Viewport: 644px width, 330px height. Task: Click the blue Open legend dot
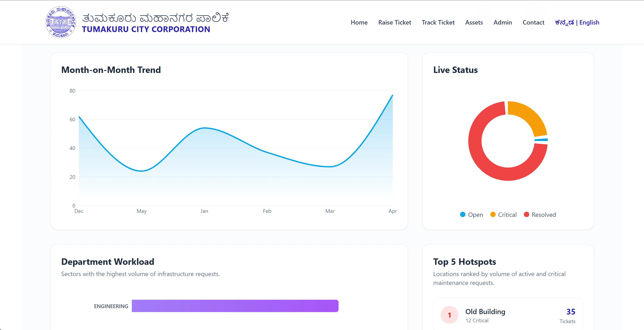click(x=463, y=214)
